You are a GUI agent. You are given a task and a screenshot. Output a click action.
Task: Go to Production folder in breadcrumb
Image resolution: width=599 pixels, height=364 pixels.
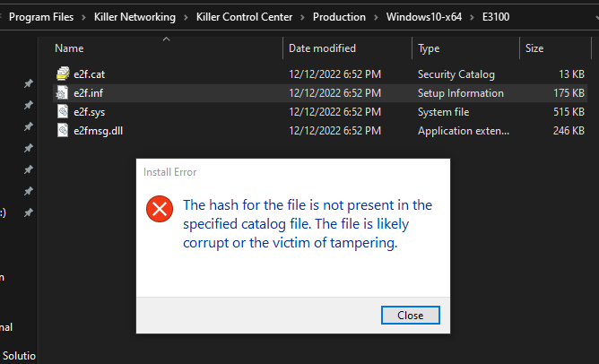pos(340,17)
